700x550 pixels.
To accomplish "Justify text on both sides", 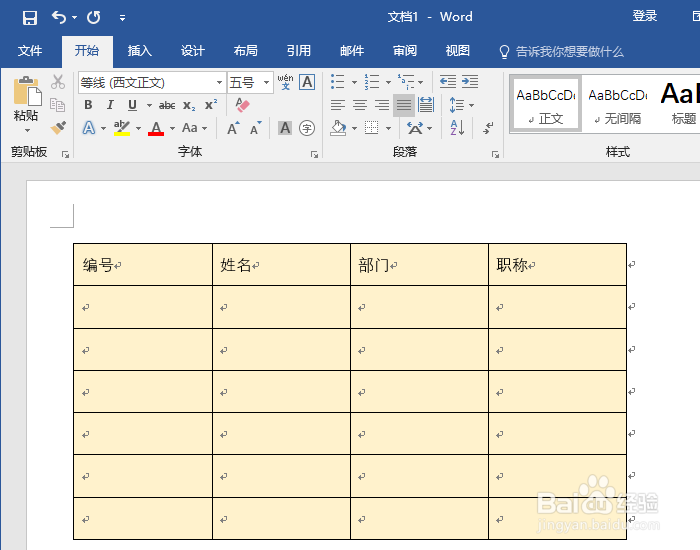I will pyautogui.click(x=404, y=105).
